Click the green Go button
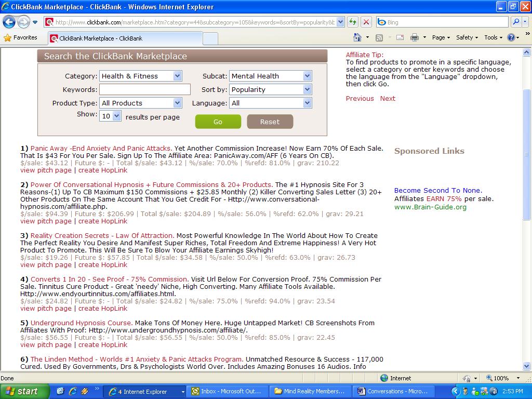Image resolution: width=532 pixels, height=399 pixels. click(x=218, y=122)
